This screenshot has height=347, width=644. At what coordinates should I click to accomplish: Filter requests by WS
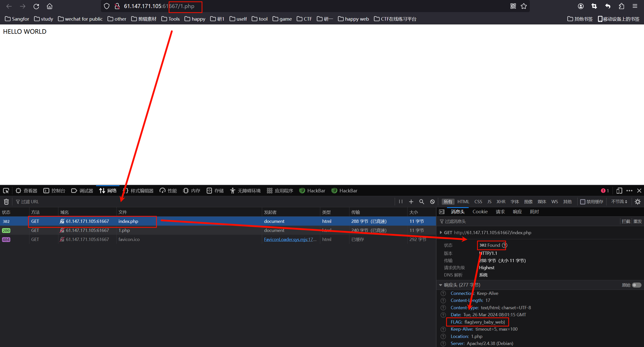coord(555,202)
